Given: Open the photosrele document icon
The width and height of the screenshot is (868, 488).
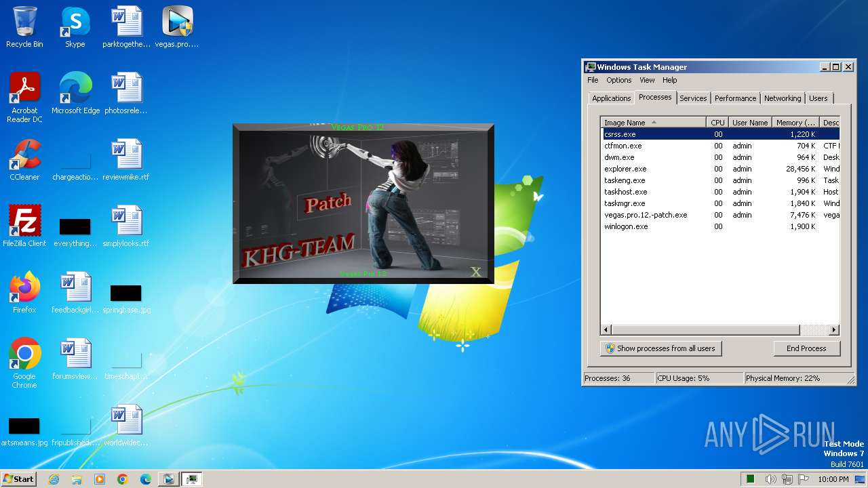Looking at the screenshot, I should tap(126, 94).
